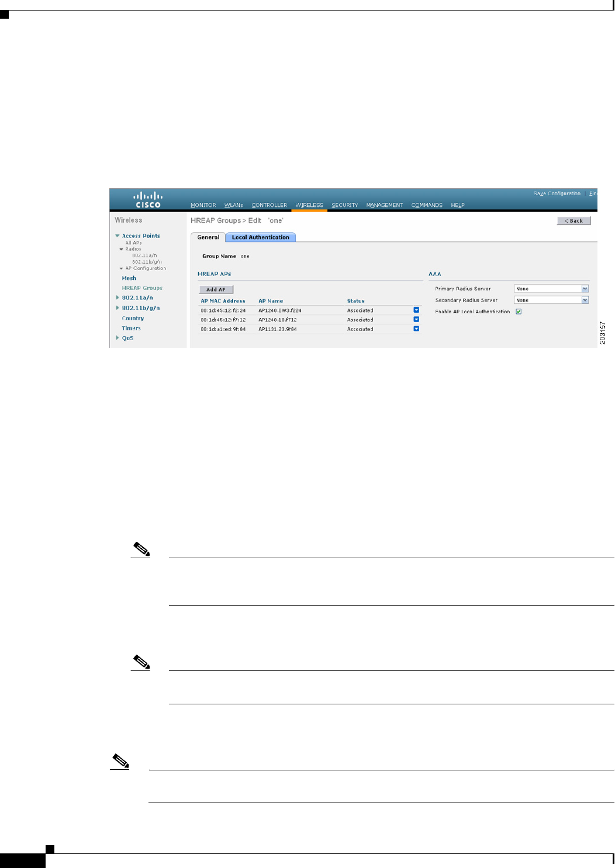Open the MONITOR menu
615x868 pixels.
click(203, 205)
